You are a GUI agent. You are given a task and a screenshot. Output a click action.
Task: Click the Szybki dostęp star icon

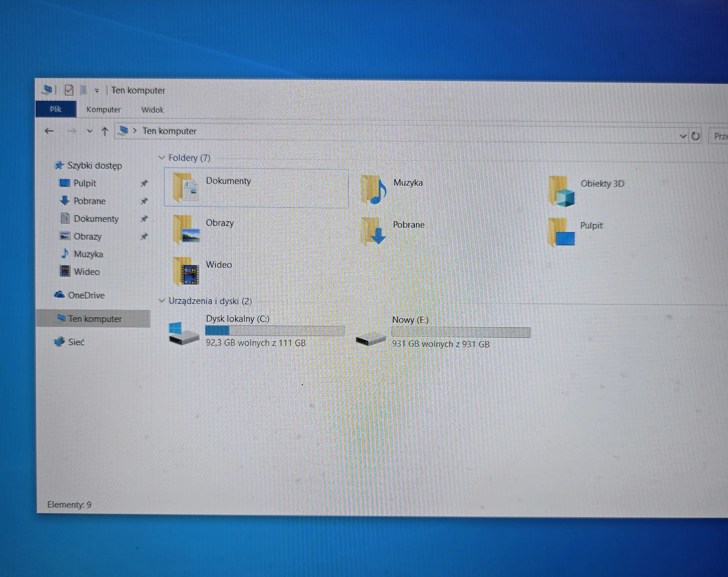pos(59,165)
